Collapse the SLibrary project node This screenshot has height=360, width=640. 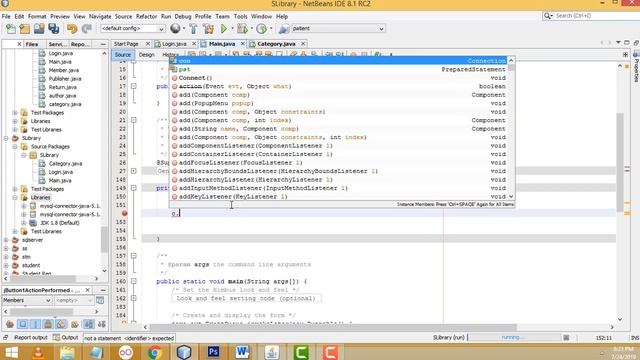6,138
